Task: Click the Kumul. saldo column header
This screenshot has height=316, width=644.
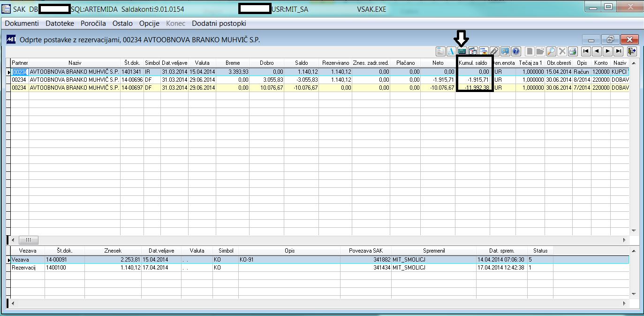Action: coord(473,63)
